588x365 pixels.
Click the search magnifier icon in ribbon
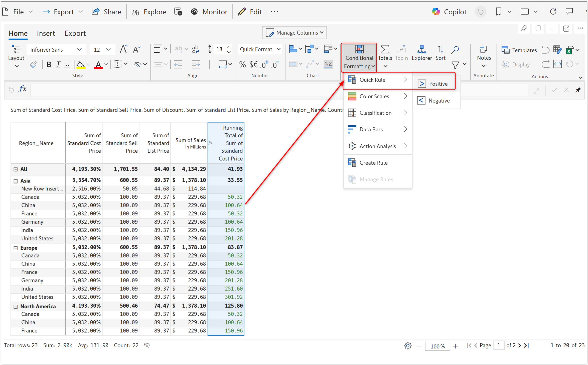[x=455, y=50]
